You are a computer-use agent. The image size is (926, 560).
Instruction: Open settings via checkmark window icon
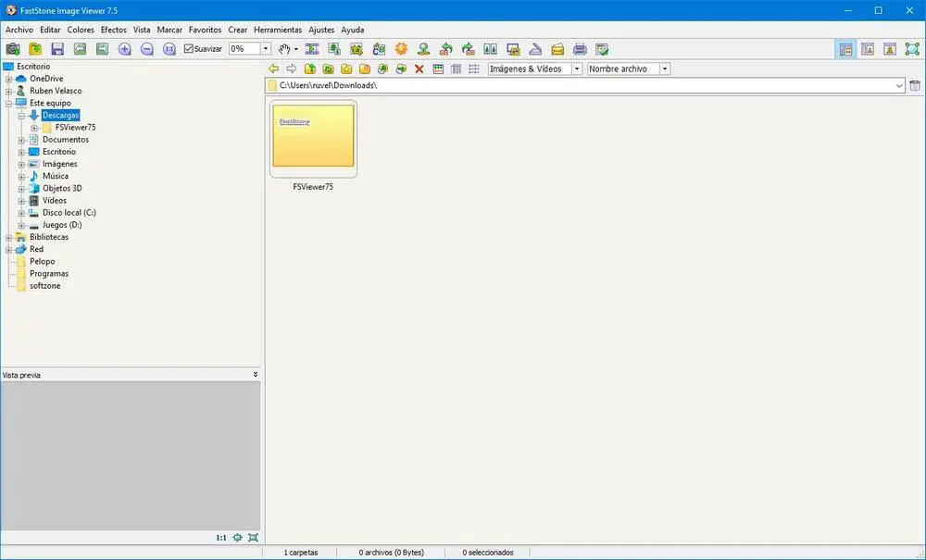click(602, 49)
